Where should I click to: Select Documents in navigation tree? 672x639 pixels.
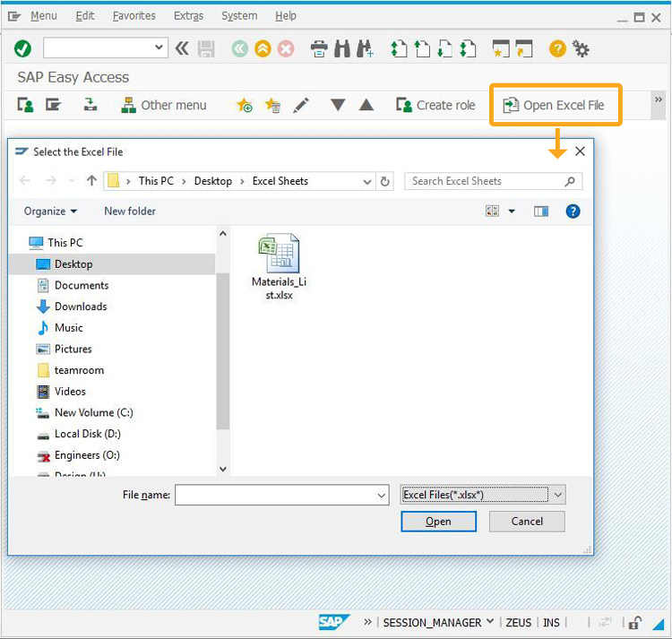(73, 285)
